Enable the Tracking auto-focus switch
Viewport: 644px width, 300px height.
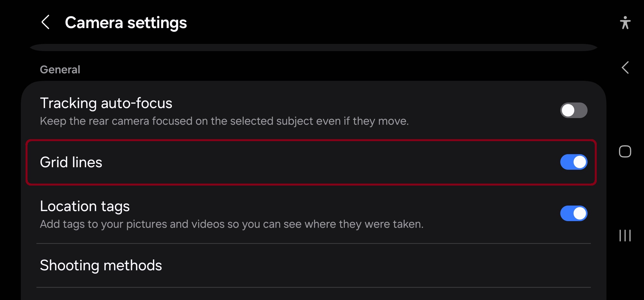pyautogui.click(x=574, y=110)
